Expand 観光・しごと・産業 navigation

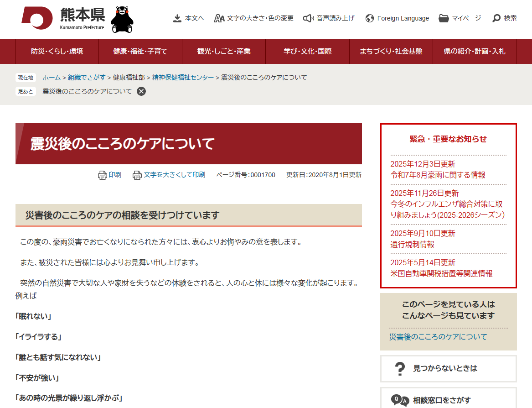coord(224,51)
